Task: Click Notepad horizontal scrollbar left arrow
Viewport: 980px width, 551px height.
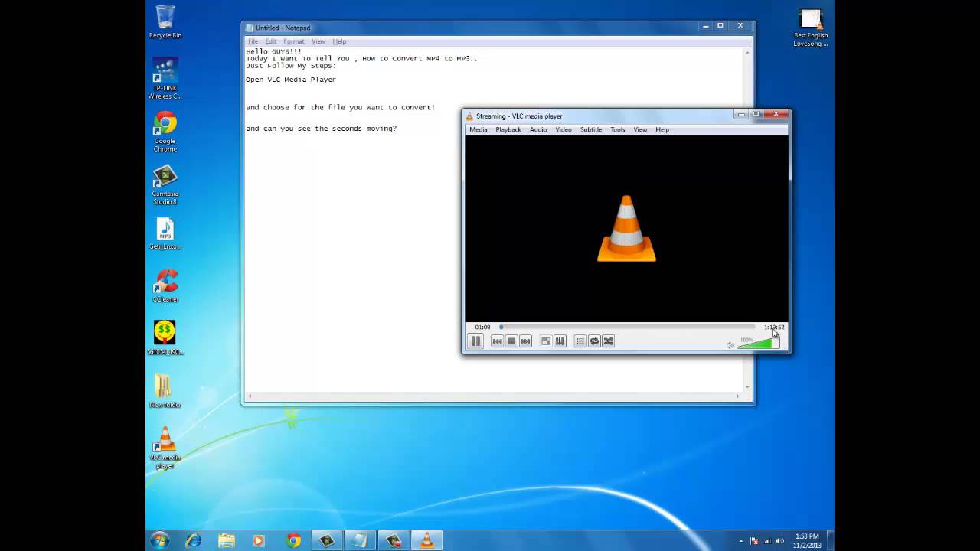Action: coord(250,396)
